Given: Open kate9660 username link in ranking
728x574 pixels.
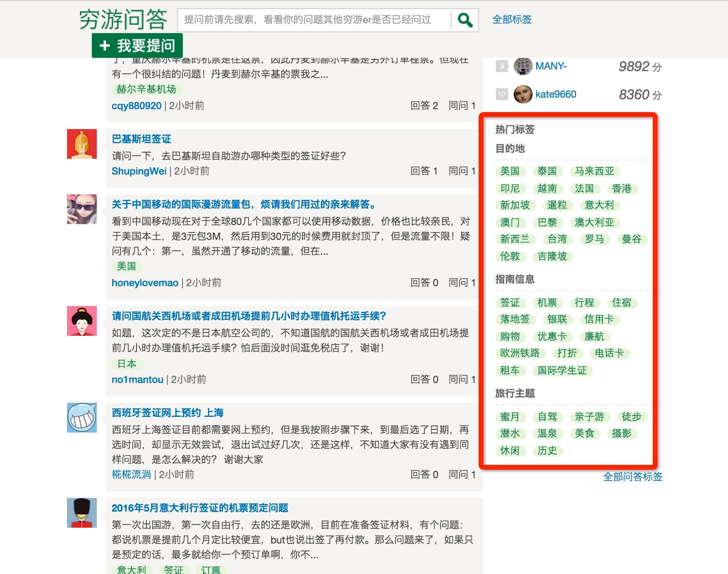Looking at the screenshot, I should pyautogui.click(x=556, y=94).
